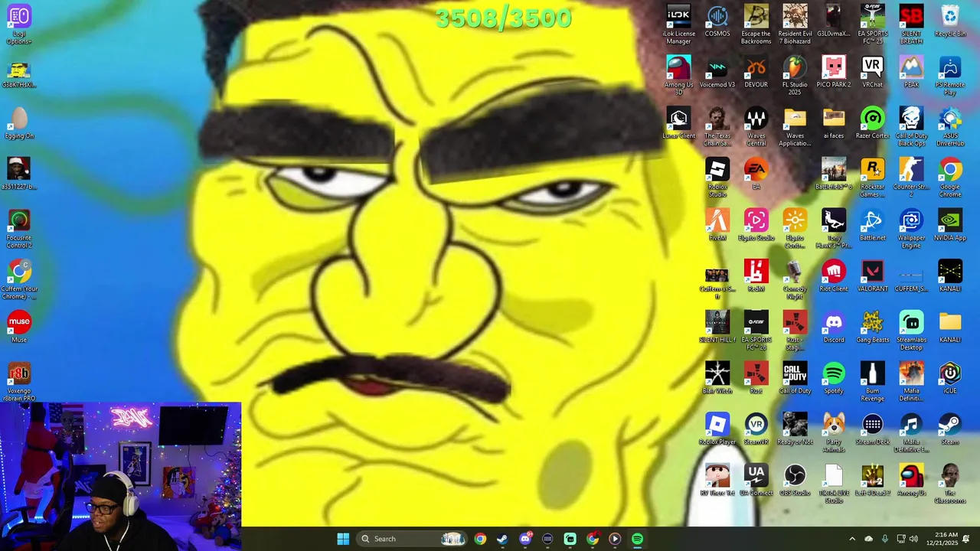Open Discord from the taskbar

click(525, 539)
